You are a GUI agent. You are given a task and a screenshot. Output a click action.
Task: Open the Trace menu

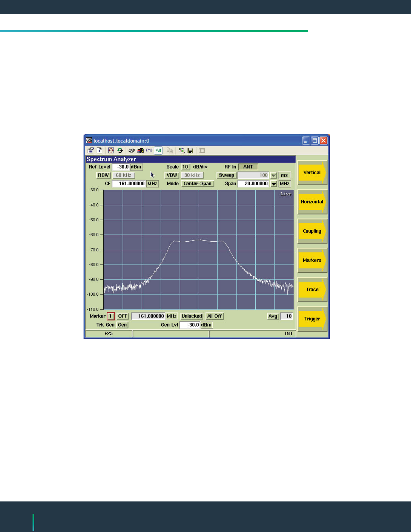(312, 289)
